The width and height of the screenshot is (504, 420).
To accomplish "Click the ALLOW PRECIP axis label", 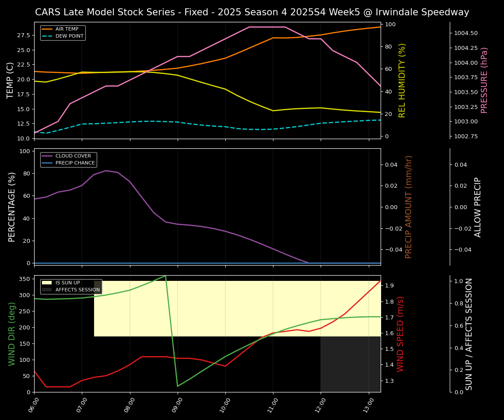I will (x=478, y=206).
